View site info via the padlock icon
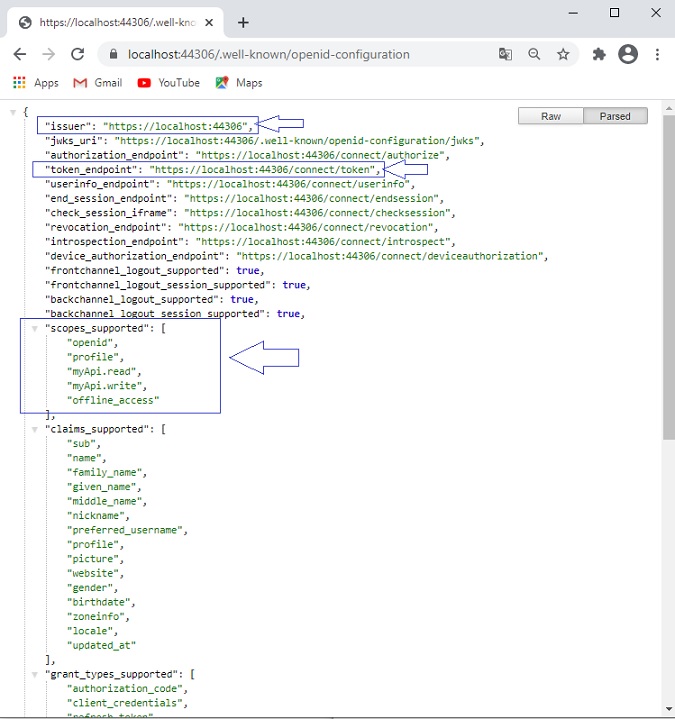Image resolution: width=675 pixels, height=719 pixels. (x=113, y=54)
